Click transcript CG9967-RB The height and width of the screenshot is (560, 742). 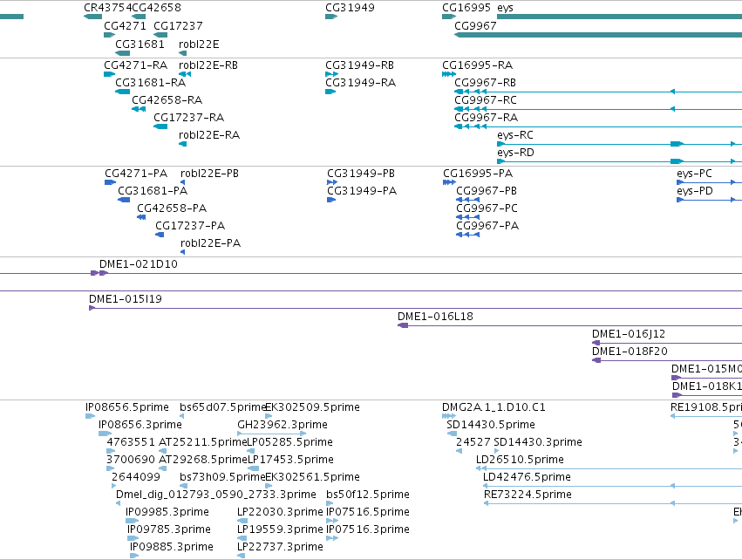tap(485, 83)
